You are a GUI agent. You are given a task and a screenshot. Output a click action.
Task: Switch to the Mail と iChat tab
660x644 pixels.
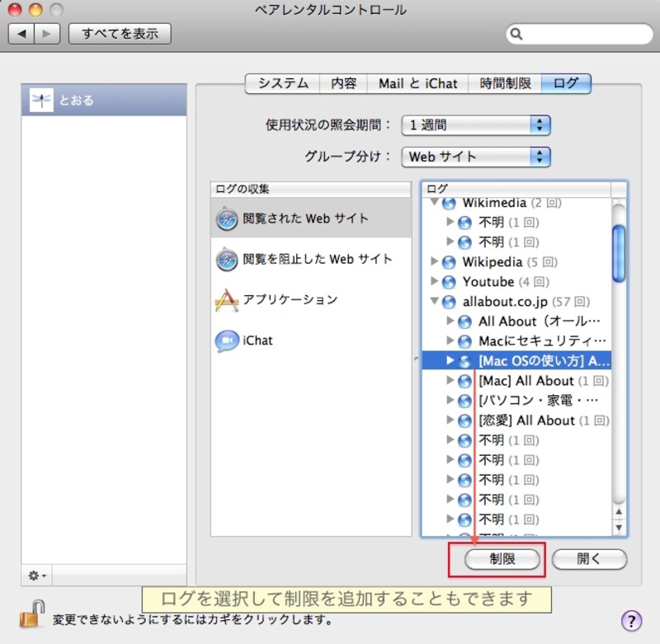point(417,83)
